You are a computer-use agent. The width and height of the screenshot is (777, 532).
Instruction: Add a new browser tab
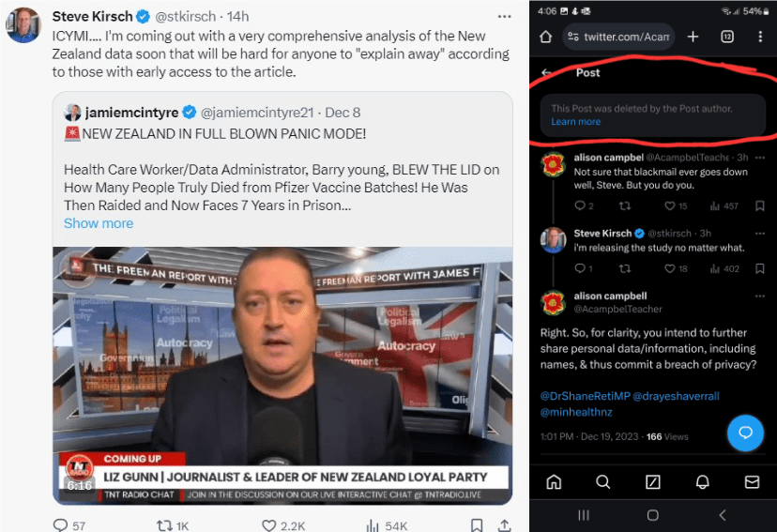click(x=693, y=37)
